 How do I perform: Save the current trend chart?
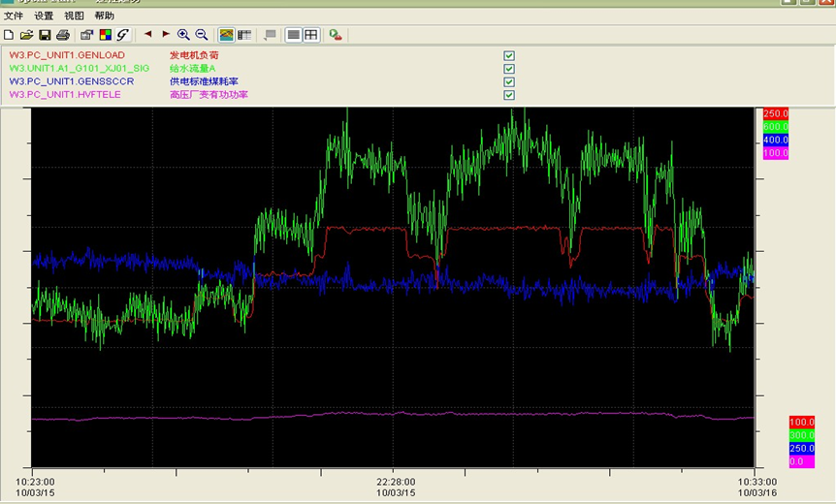click(x=45, y=35)
